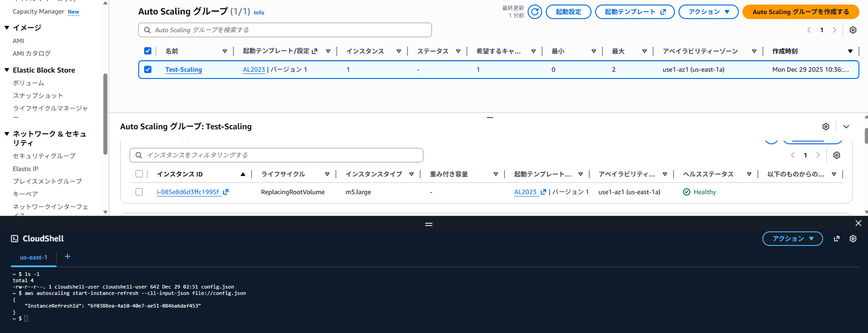Open セキュリティグループ in the sidebar

click(44, 156)
